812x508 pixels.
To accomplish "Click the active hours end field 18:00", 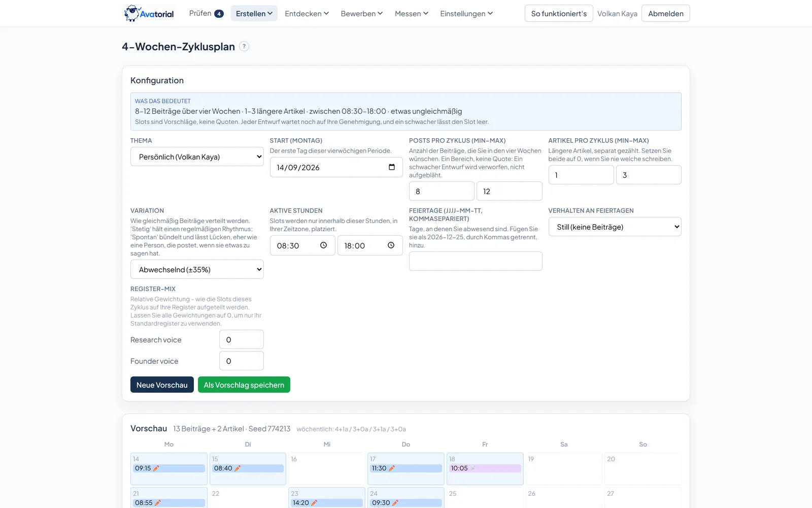I will (370, 245).
